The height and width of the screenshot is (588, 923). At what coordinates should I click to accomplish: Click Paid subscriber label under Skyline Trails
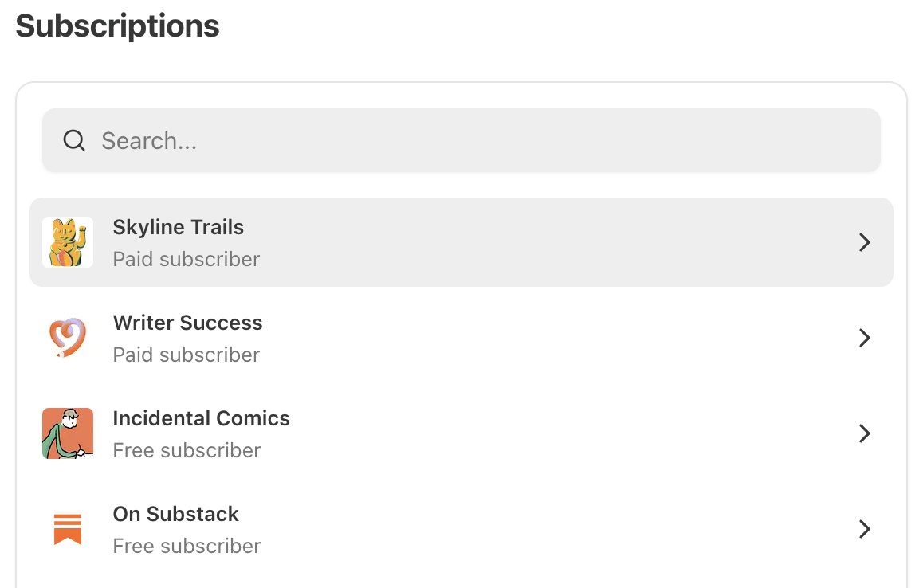(186, 259)
